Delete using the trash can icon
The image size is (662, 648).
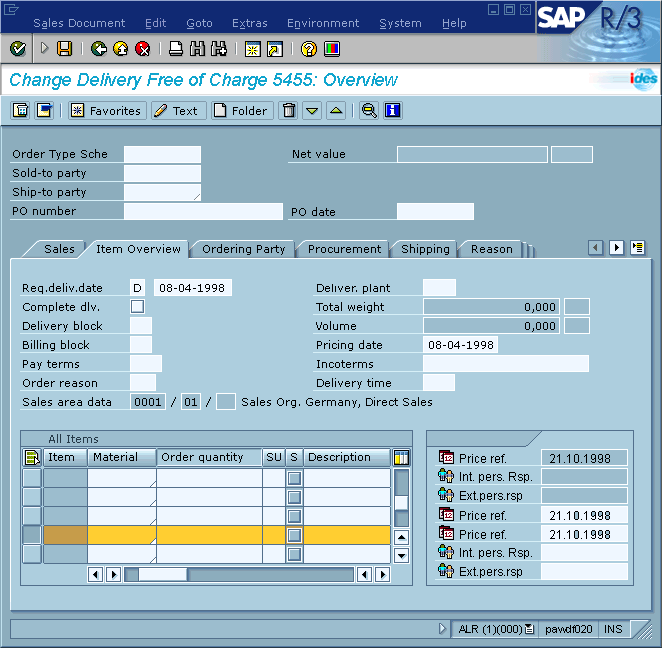(289, 111)
